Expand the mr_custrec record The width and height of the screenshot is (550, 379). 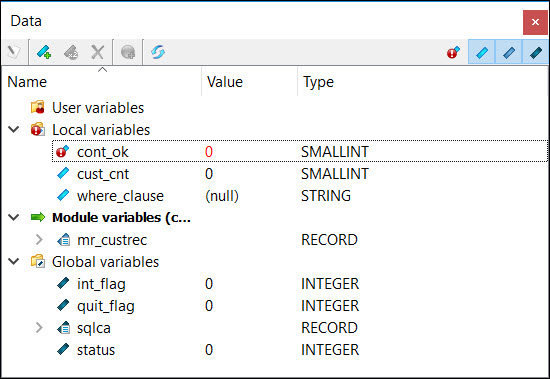tap(39, 240)
